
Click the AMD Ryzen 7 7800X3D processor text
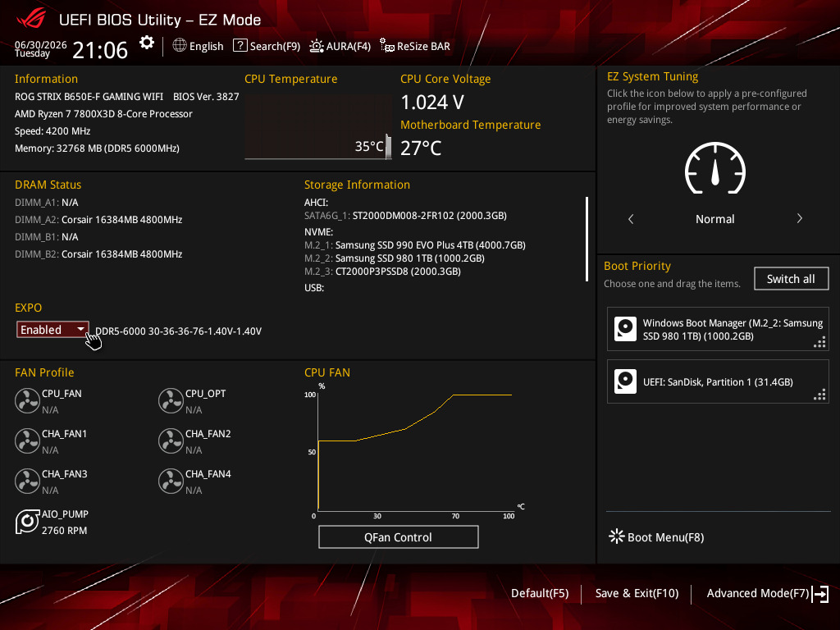tap(103, 113)
